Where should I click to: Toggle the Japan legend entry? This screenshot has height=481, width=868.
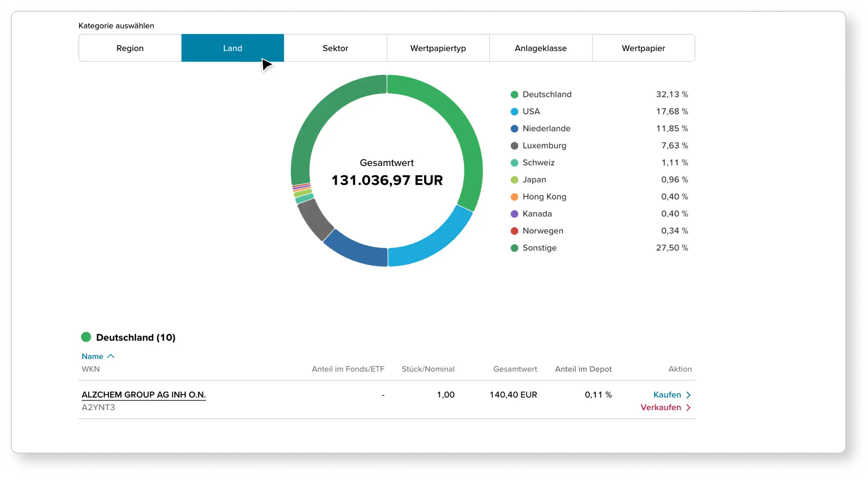[534, 180]
